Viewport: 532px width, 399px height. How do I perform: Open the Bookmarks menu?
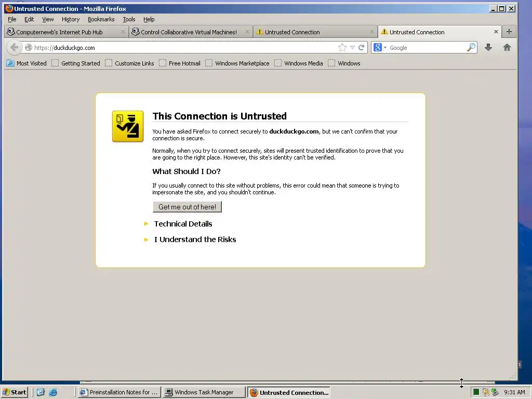[101, 19]
